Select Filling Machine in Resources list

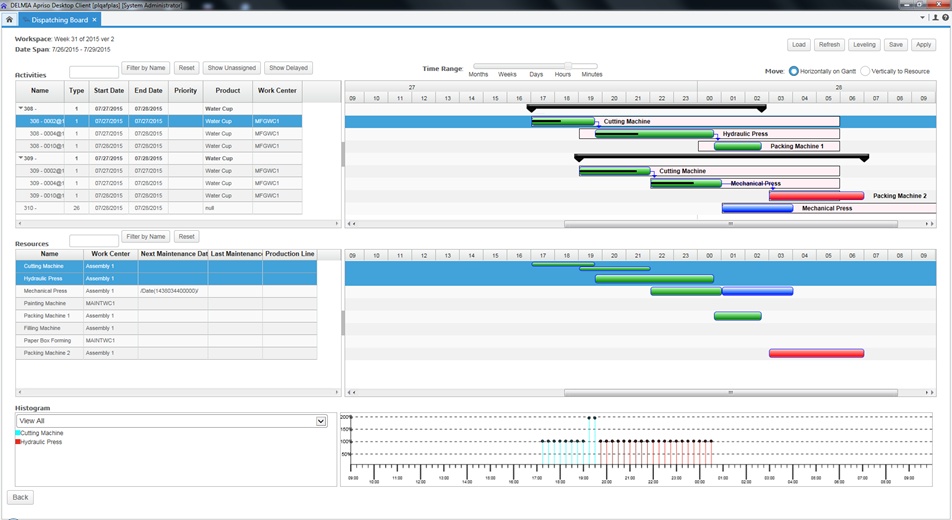point(166,328)
